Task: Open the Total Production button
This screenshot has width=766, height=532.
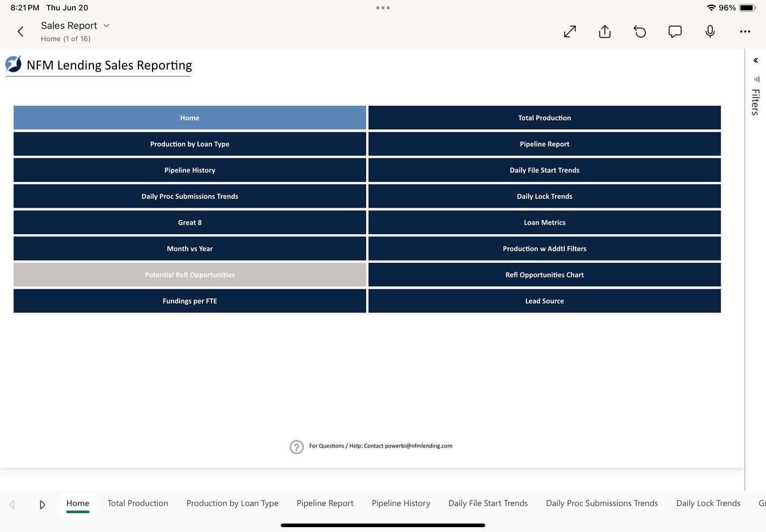Action: [x=545, y=118]
